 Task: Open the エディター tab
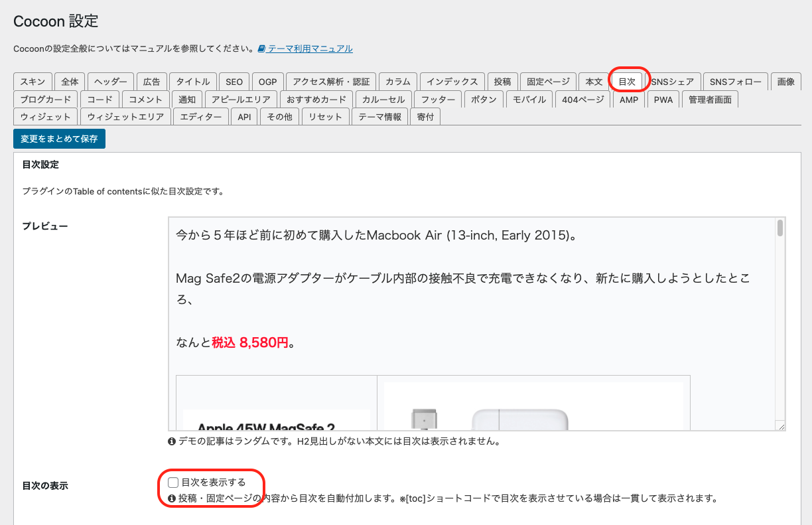[202, 117]
